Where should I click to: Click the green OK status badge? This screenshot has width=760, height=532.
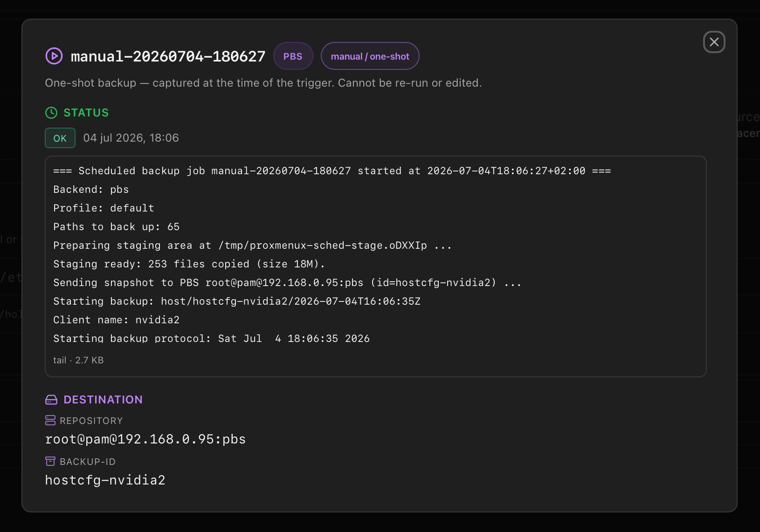click(x=60, y=138)
